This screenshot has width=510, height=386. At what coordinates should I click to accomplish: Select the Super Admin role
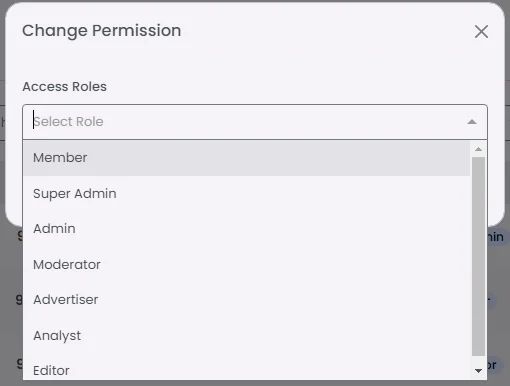point(246,194)
